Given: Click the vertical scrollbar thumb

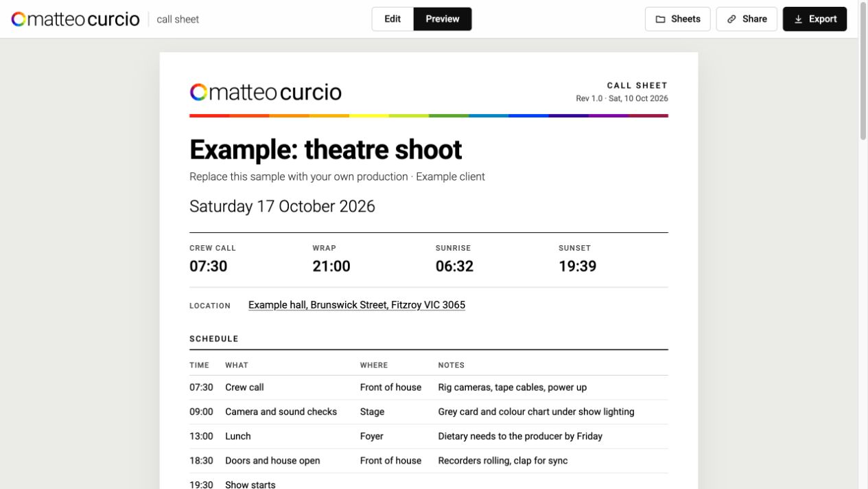Looking at the screenshot, I should 863,72.
